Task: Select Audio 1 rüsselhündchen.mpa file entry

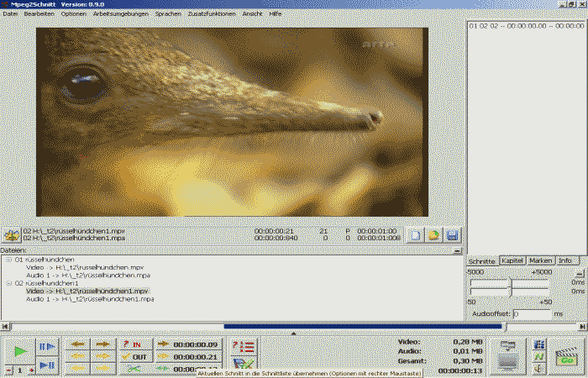Action: pos(77,275)
